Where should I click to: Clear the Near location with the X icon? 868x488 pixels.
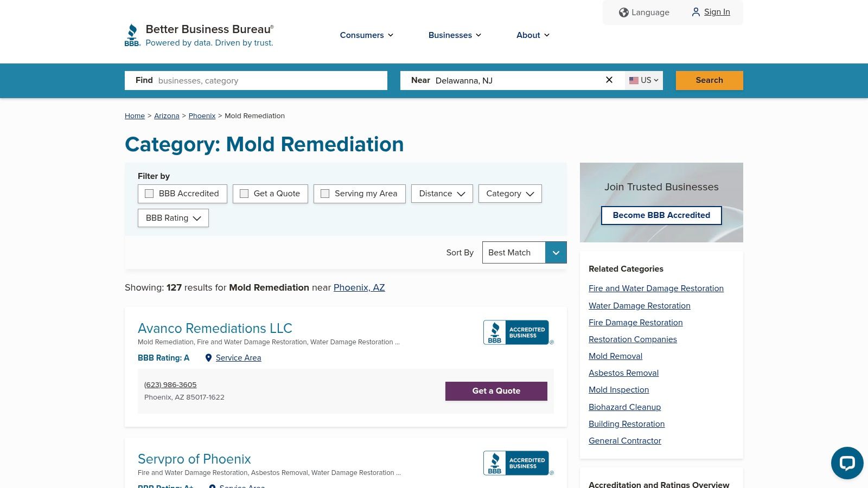(609, 80)
